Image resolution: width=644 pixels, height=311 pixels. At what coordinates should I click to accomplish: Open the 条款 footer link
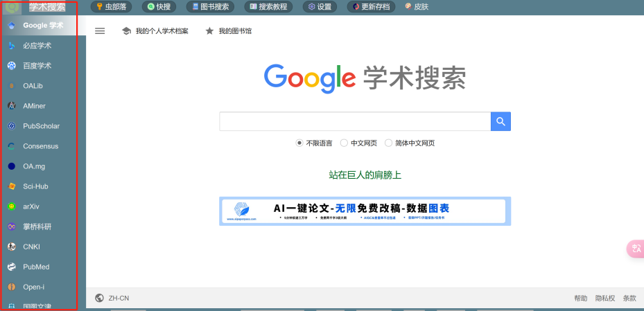pos(629,299)
